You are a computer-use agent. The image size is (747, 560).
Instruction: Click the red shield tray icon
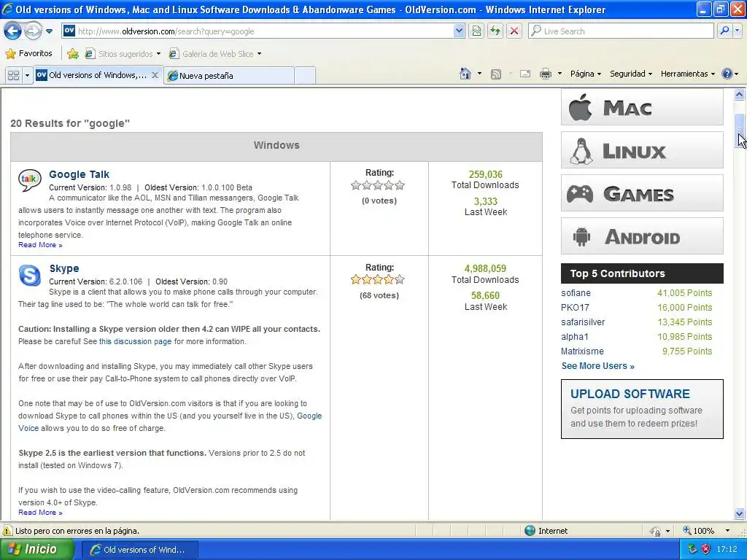point(705,549)
